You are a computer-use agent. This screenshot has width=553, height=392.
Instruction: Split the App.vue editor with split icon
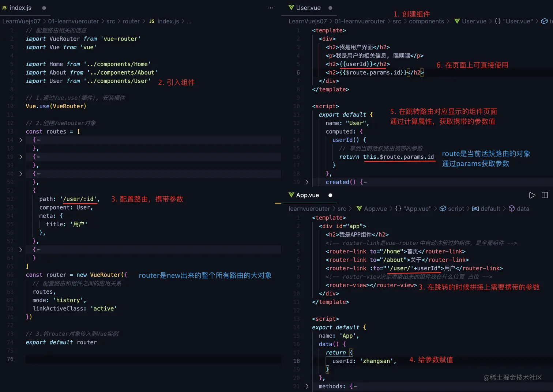[x=545, y=195]
